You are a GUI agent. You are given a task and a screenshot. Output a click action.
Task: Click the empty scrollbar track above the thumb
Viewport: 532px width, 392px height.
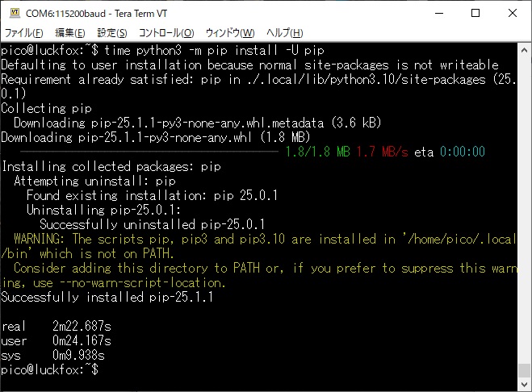tap(525, 202)
